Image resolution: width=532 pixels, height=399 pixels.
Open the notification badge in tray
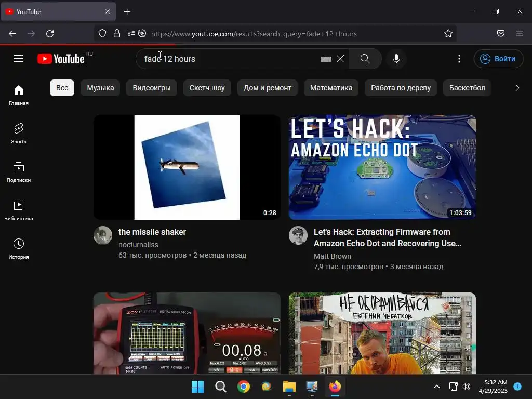click(x=517, y=387)
